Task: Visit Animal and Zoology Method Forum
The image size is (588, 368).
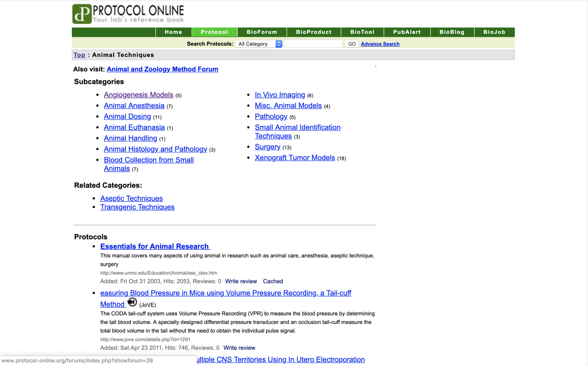Action: tap(162, 69)
